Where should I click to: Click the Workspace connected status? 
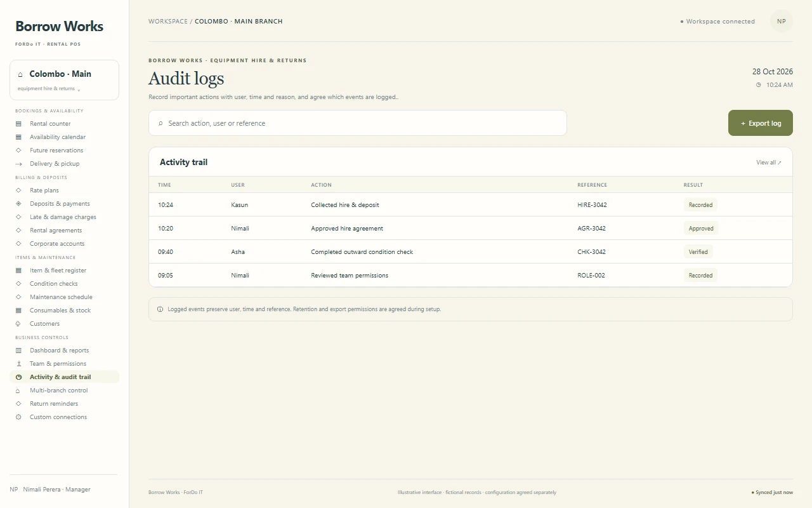(717, 22)
